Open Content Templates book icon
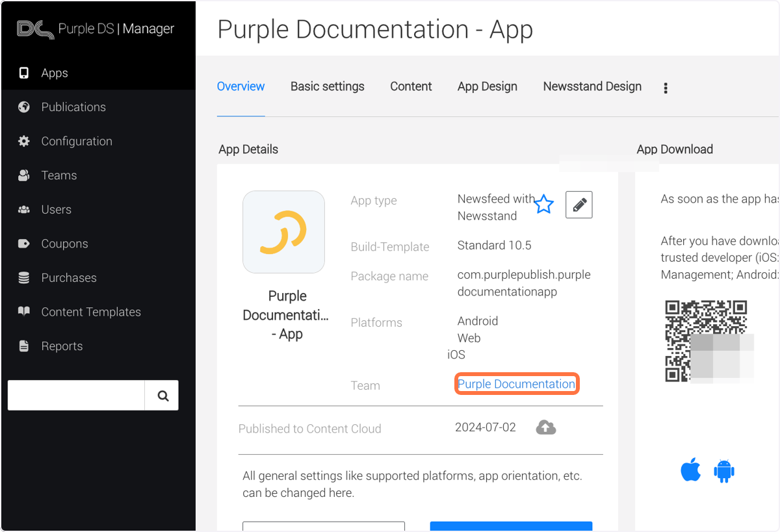 pyautogui.click(x=24, y=312)
